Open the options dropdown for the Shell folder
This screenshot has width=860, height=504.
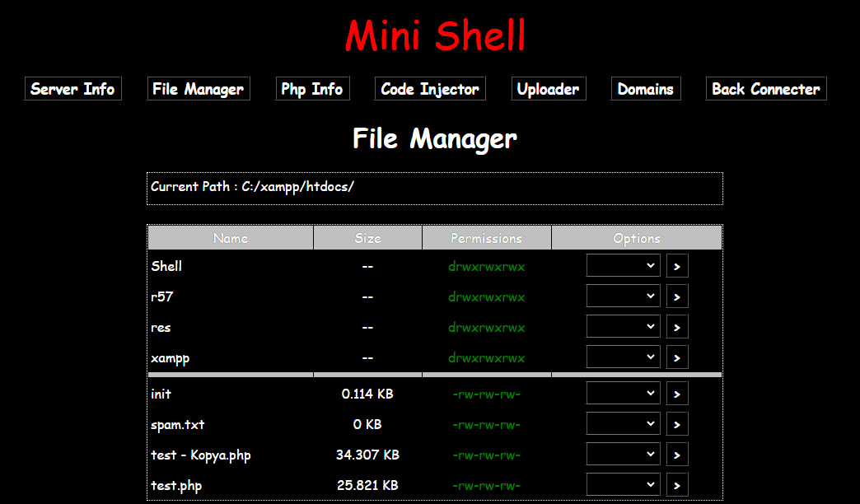pyautogui.click(x=623, y=265)
